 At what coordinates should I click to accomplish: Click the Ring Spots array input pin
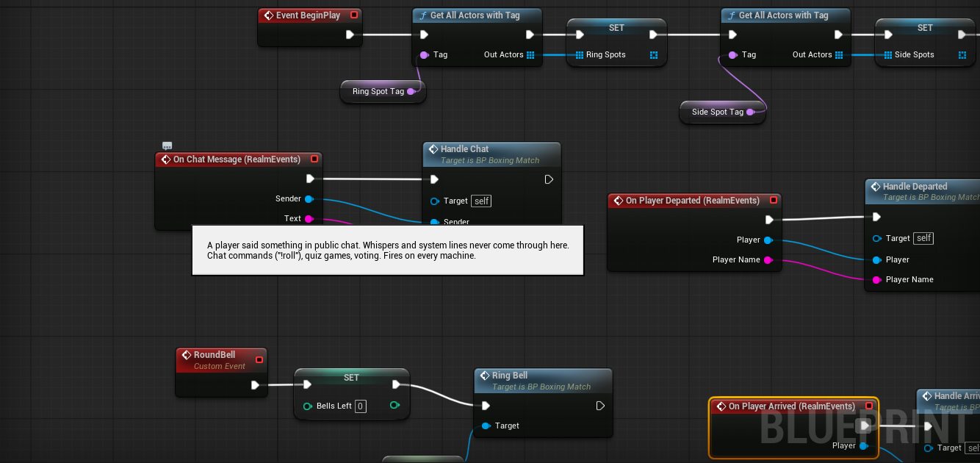pyautogui.click(x=579, y=55)
